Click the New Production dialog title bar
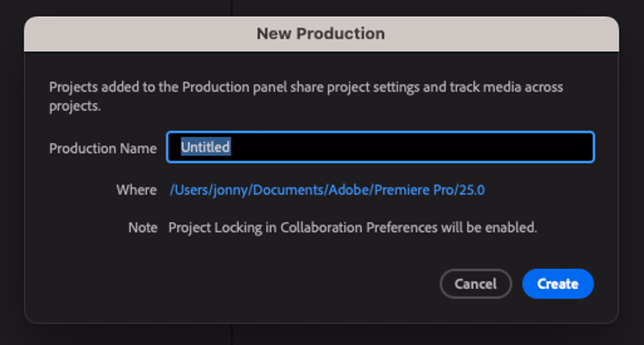 click(x=321, y=33)
